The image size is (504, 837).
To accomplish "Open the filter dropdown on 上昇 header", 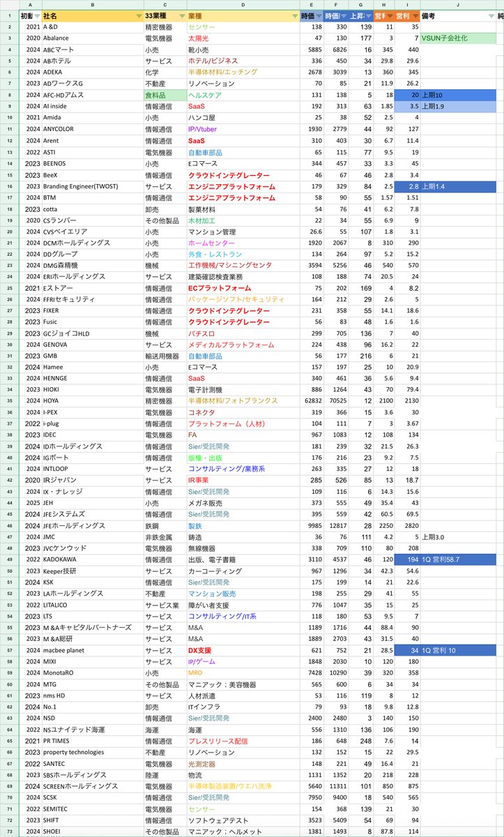I will pyautogui.click(x=368, y=15).
